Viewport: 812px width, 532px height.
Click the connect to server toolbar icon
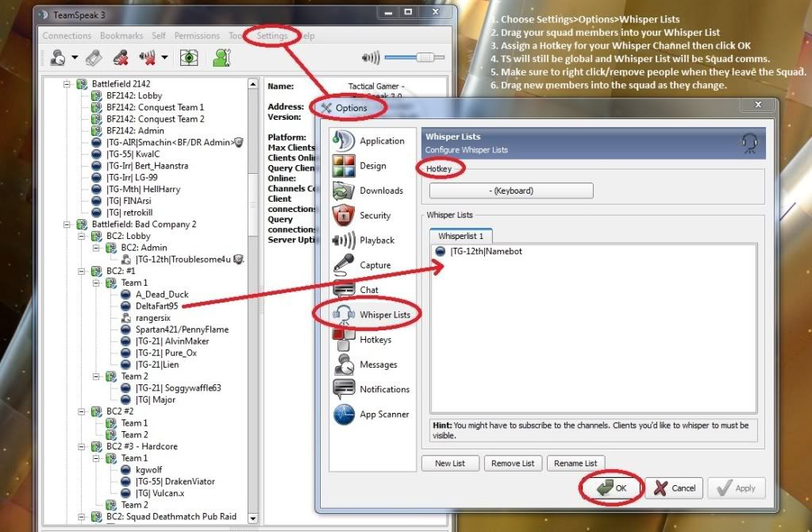coord(58,57)
